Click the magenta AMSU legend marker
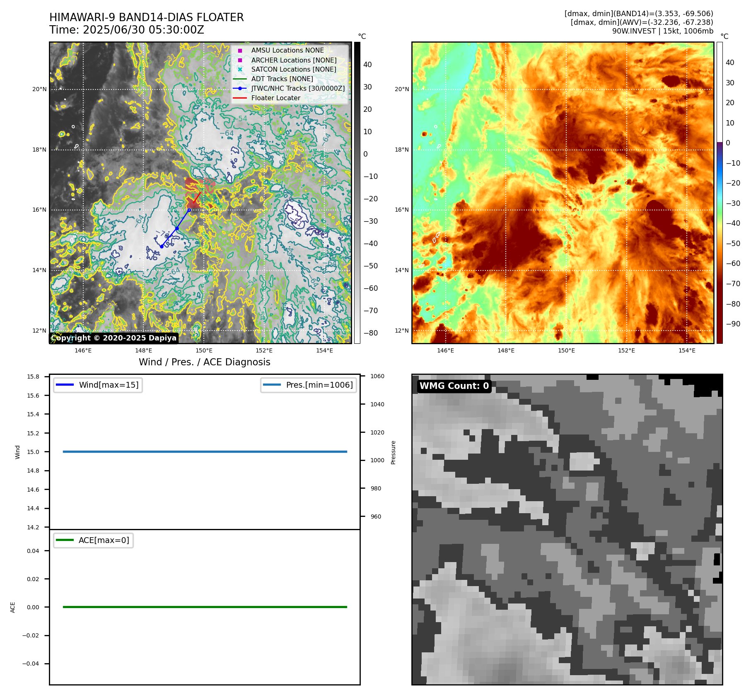The image size is (751, 700). [x=240, y=51]
